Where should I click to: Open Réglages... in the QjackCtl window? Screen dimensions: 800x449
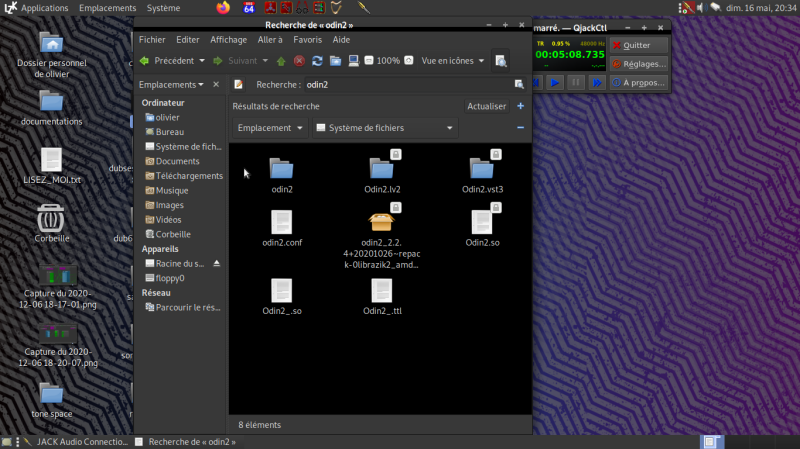tap(638, 64)
